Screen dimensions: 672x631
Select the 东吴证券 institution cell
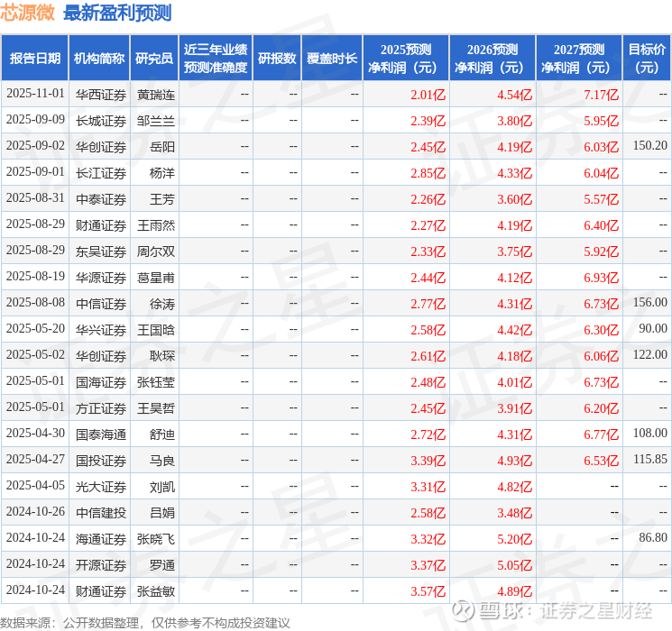click(x=101, y=251)
